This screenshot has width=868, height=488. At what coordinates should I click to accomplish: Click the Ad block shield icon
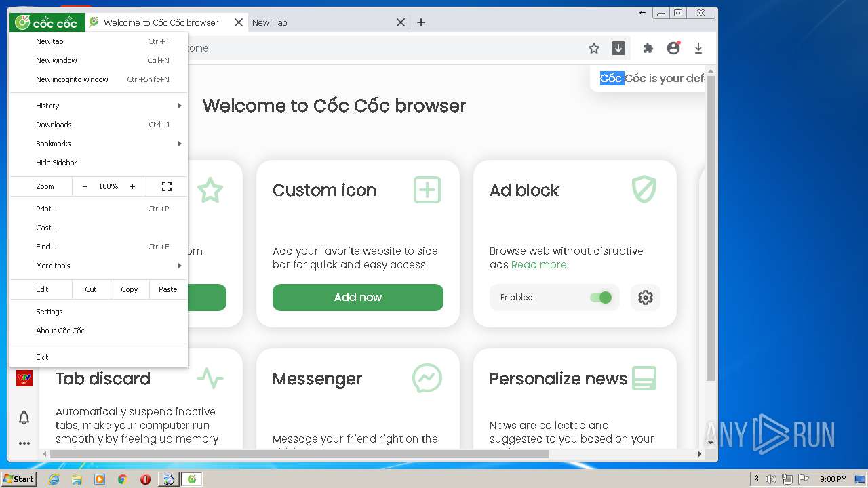click(644, 190)
